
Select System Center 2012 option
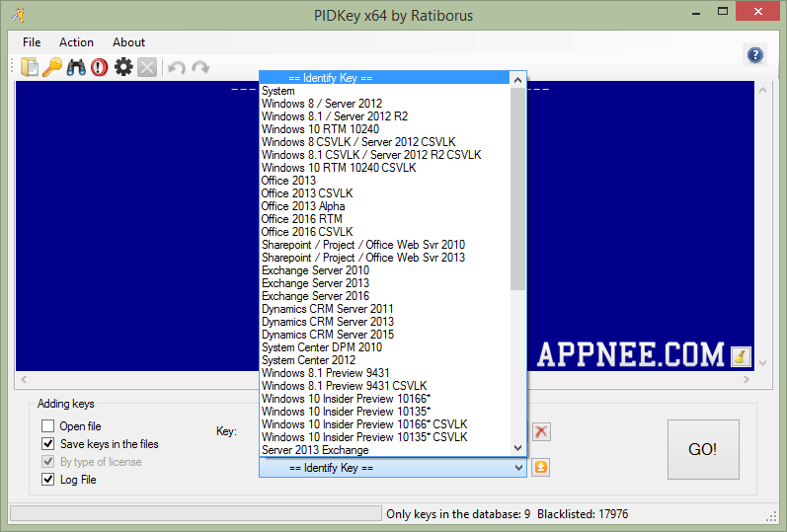pos(384,360)
